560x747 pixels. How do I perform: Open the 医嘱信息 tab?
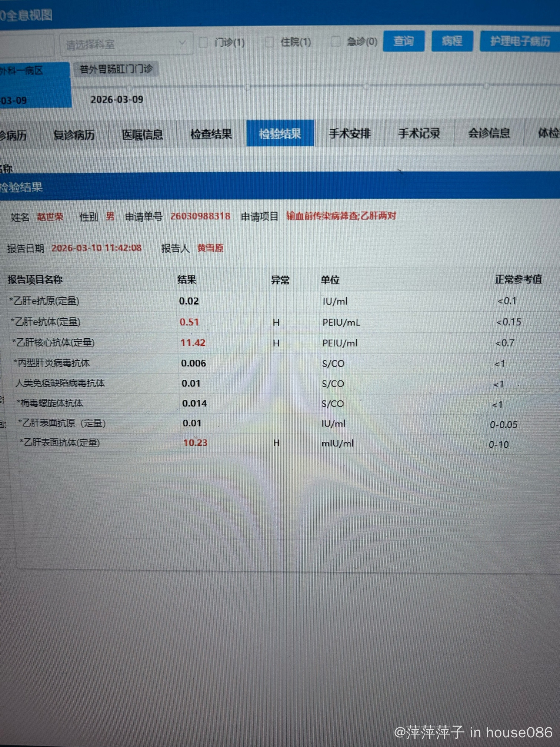coord(143,135)
